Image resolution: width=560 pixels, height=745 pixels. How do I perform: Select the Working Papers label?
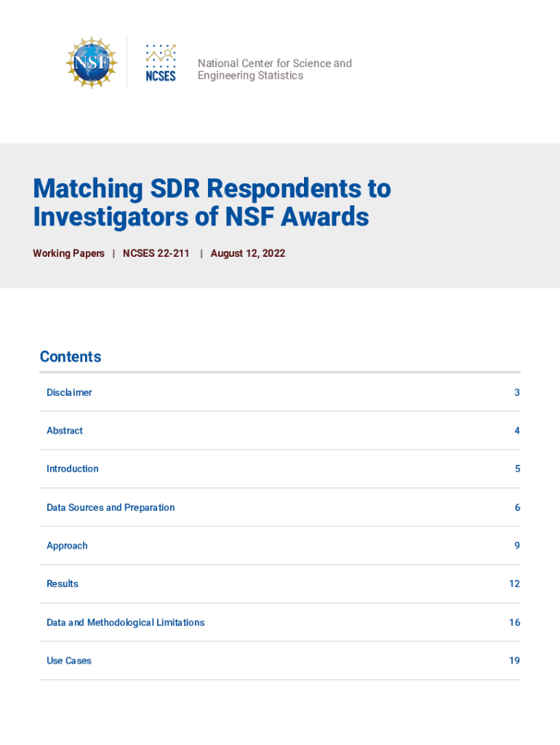68,253
